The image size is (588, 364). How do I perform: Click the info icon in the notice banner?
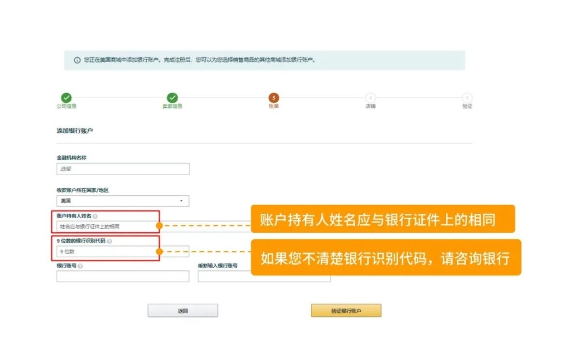pos(77,60)
